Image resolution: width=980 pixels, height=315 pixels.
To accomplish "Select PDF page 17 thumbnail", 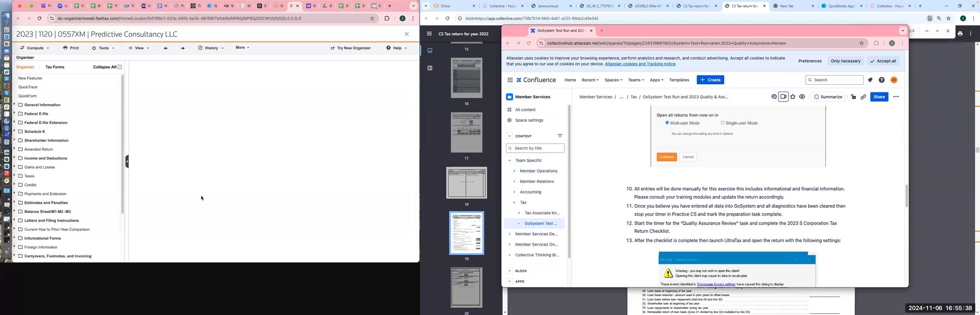I will 467,132.
